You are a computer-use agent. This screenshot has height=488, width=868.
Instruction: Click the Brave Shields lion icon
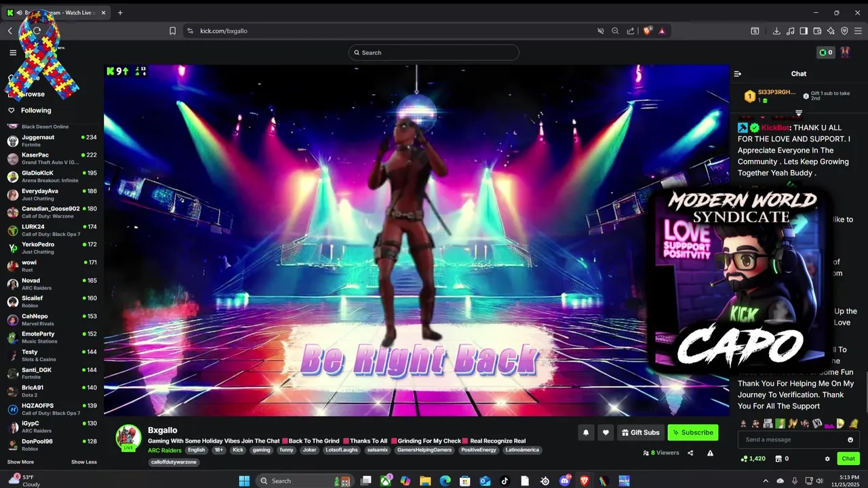point(648,30)
